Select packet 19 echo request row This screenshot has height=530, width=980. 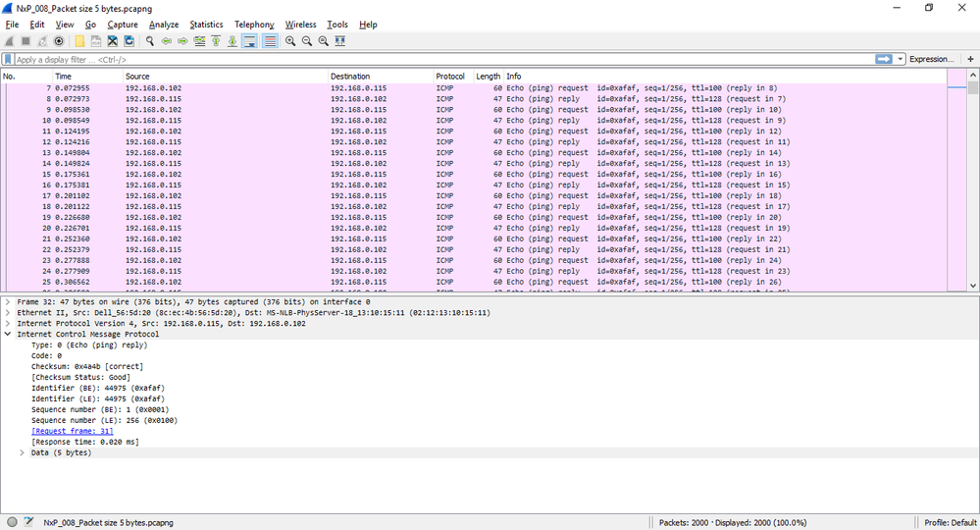point(475,218)
